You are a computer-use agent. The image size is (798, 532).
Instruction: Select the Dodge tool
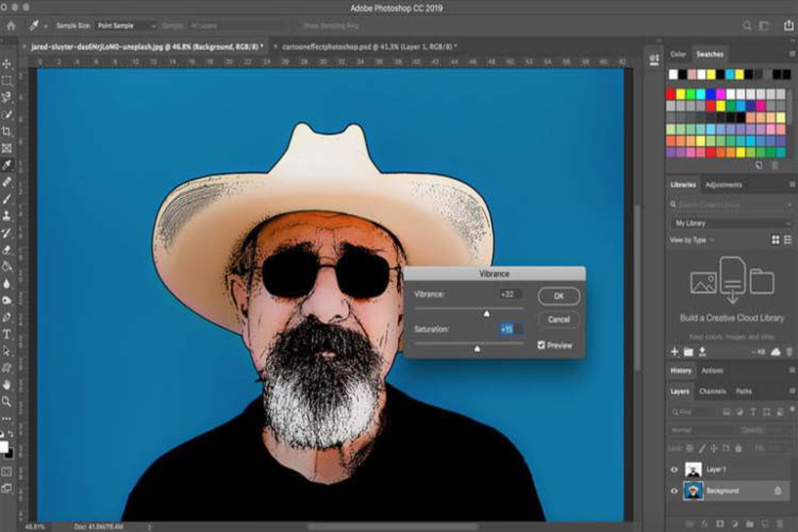7,300
